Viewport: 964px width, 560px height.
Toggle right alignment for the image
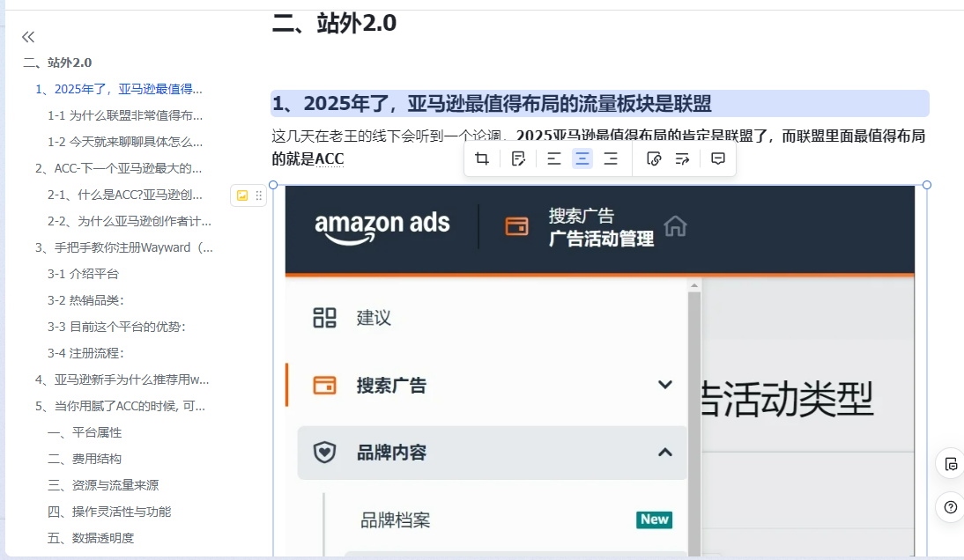pyautogui.click(x=612, y=158)
